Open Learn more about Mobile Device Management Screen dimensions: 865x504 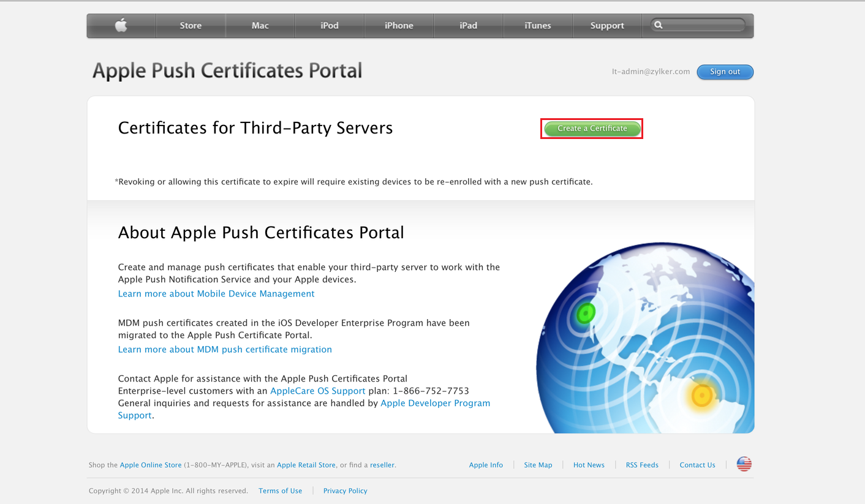point(216,293)
